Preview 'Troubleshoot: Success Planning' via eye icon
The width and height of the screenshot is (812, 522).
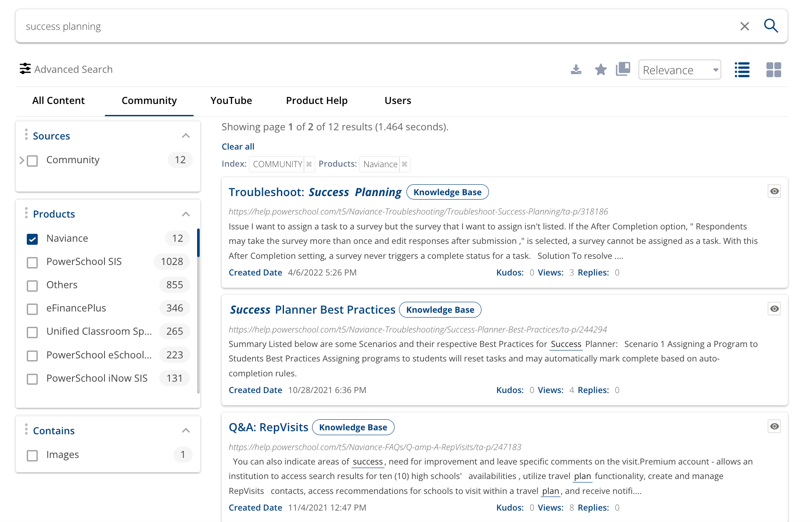coord(774,191)
